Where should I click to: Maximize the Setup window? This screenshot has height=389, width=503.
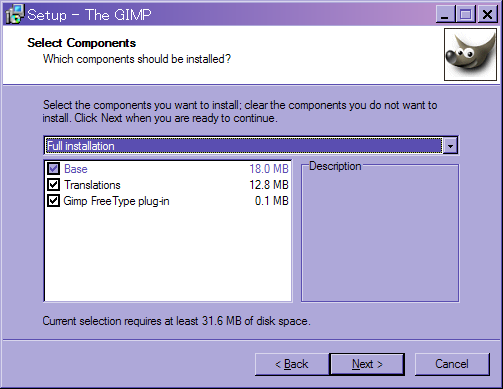tap(466, 15)
